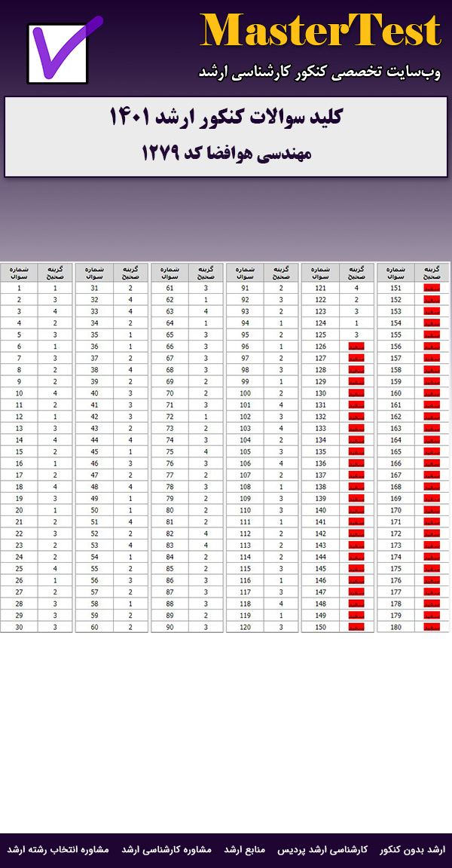This screenshot has width=452, height=868.
Task: Click the 'گزینه صحیح' header above question 151's answer
Action: [x=432, y=272]
